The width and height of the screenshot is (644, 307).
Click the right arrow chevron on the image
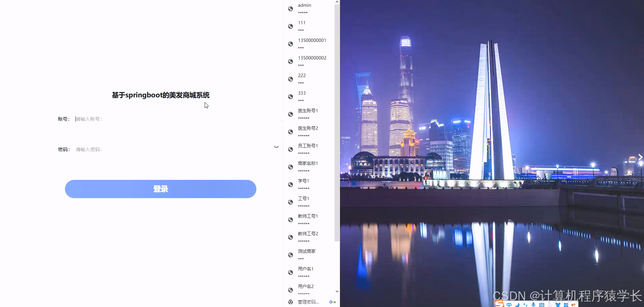640,157
